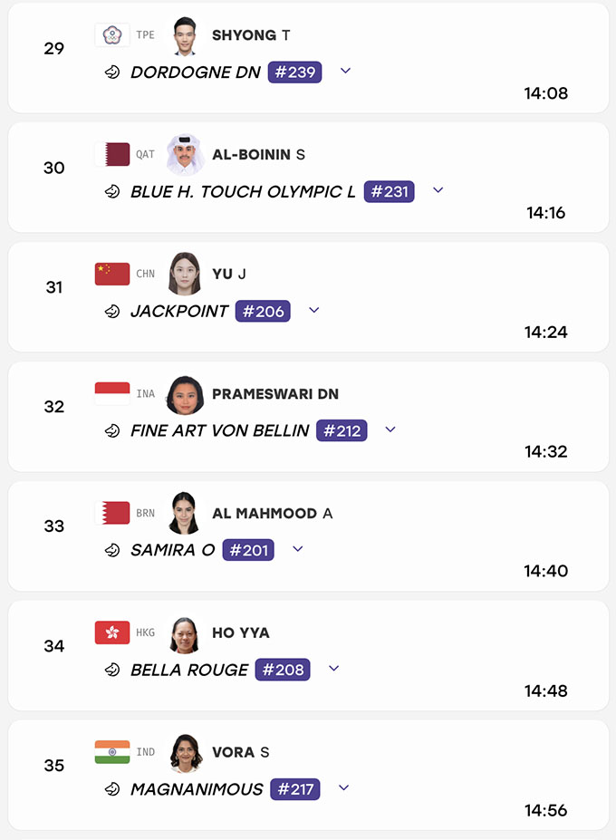
Task: Click the Chinese Taipei flag icon
Action: pos(112,35)
